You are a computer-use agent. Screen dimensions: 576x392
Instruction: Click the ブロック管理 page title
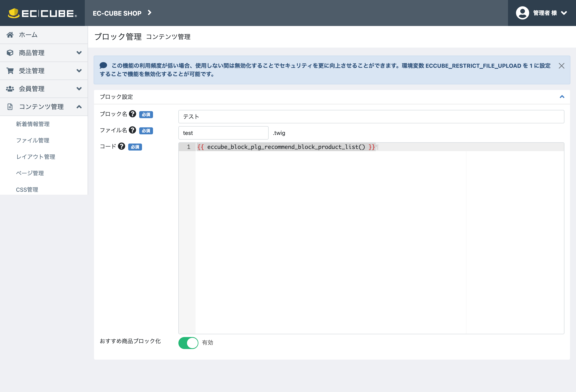point(118,37)
